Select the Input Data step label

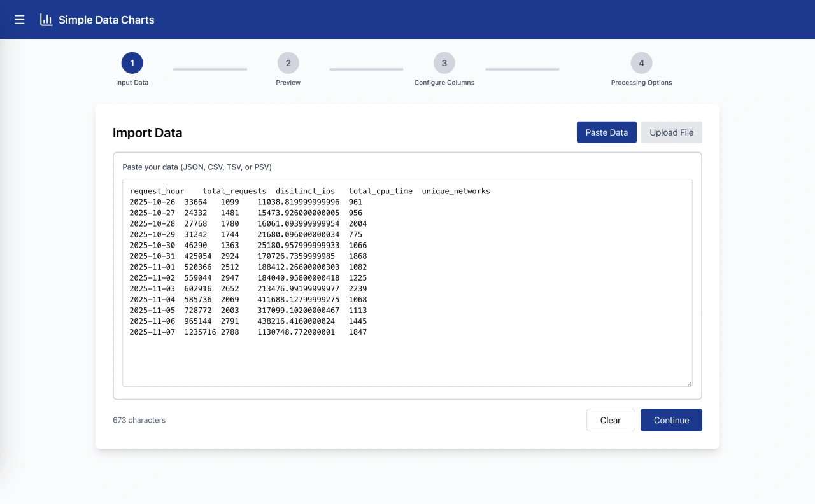[132, 82]
